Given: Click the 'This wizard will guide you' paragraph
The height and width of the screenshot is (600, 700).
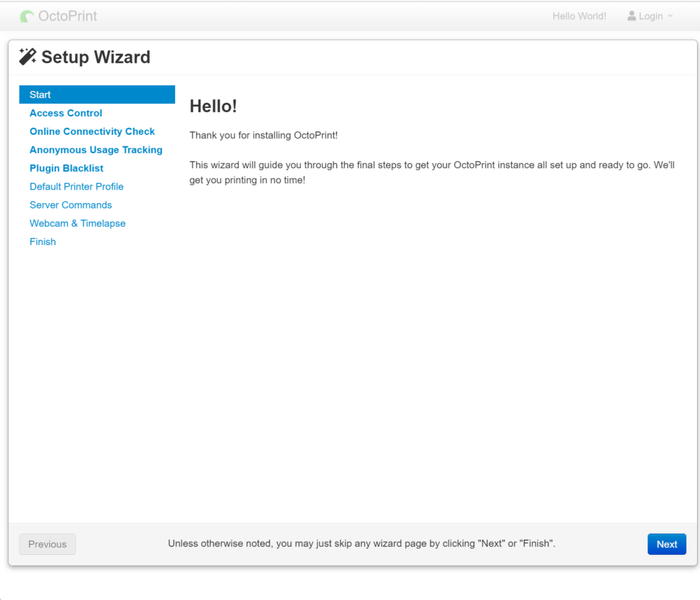Looking at the screenshot, I should click(x=432, y=172).
